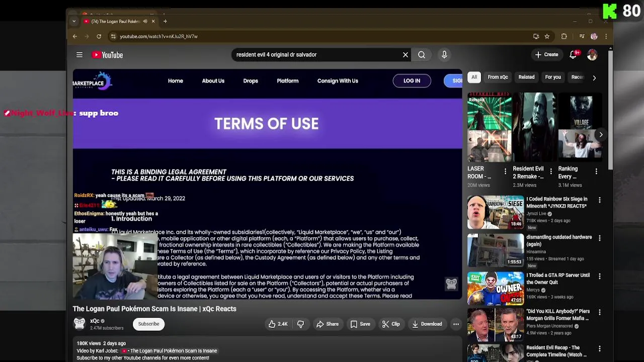Image resolution: width=644 pixels, height=362 pixels.
Task: Click Platform in the Marketplace nav
Action: [x=288, y=81]
